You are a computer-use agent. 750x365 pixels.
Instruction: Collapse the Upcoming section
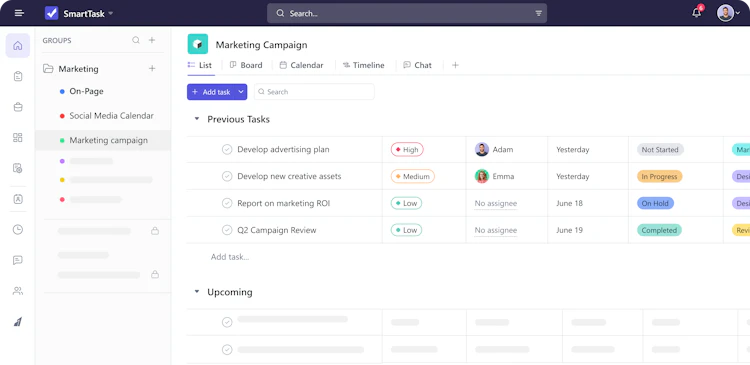coord(197,292)
